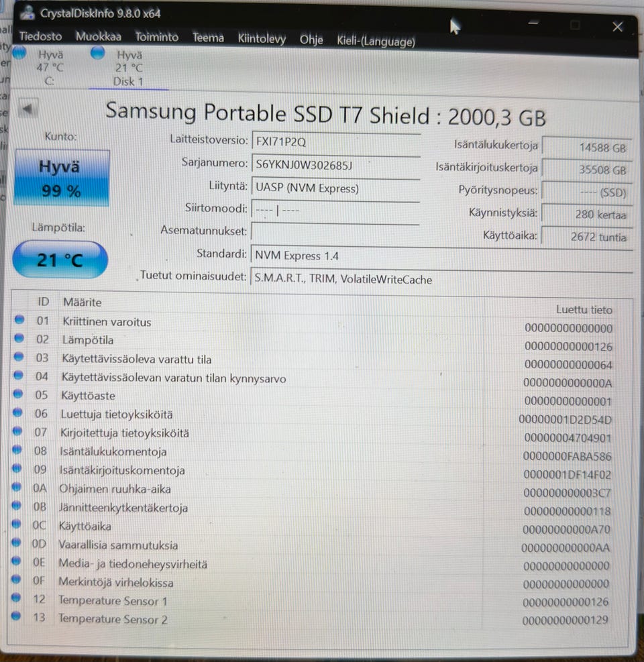Open the Kiintolevy menu
The width and height of the screenshot is (644, 662).
click(262, 39)
